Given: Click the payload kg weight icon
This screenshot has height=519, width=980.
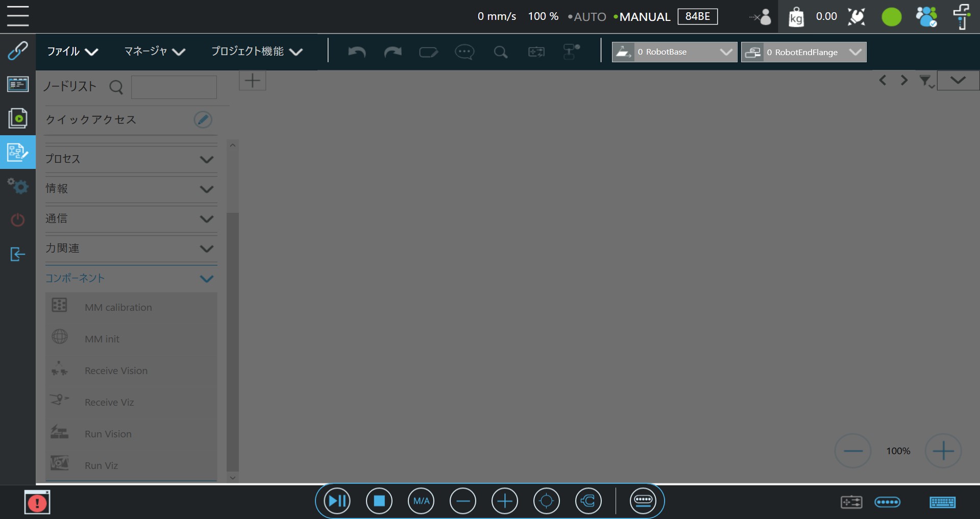Looking at the screenshot, I should coord(796,17).
